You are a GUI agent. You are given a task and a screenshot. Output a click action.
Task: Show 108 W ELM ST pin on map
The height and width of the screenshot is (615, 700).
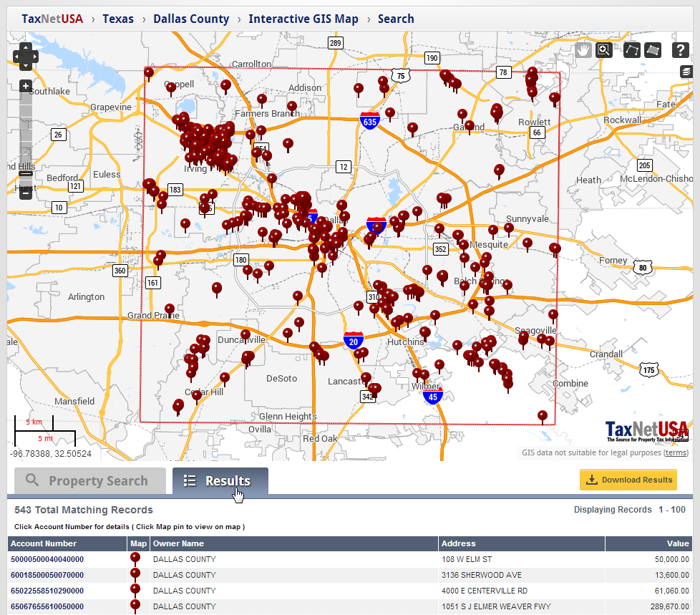135,558
